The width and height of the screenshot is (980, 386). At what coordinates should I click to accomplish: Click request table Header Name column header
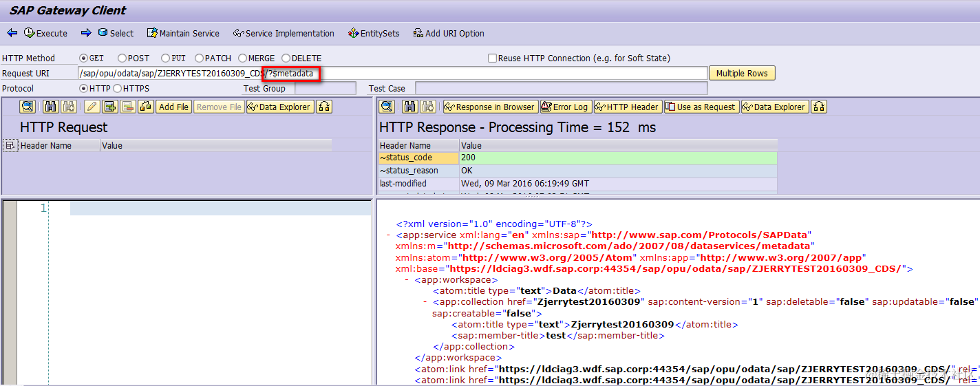click(58, 145)
